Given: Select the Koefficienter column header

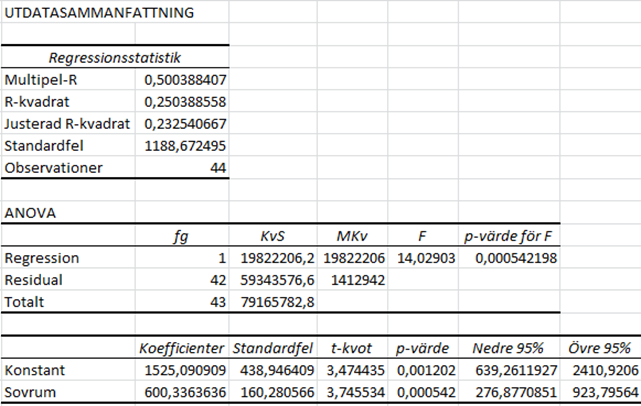Looking at the screenshot, I should click(181, 348).
